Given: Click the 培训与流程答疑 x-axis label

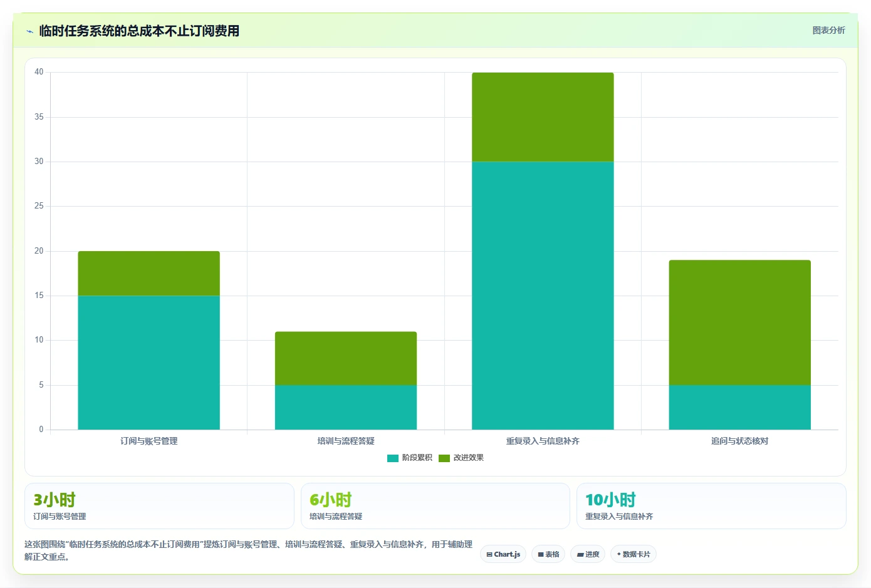Looking at the screenshot, I should pos(346,441).
